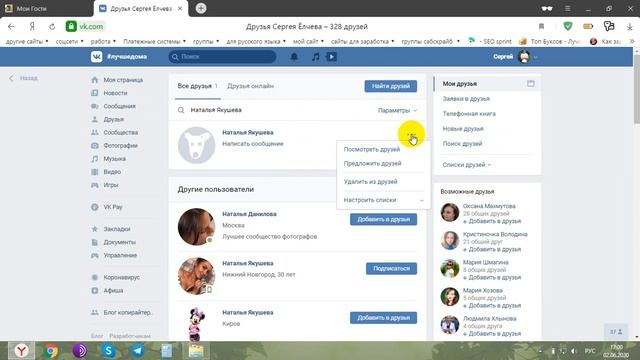The image size is (640, 360).
Task: Open Yandex Browser taskbar icon
Action: pyautogui.click(x=22, y=351)
